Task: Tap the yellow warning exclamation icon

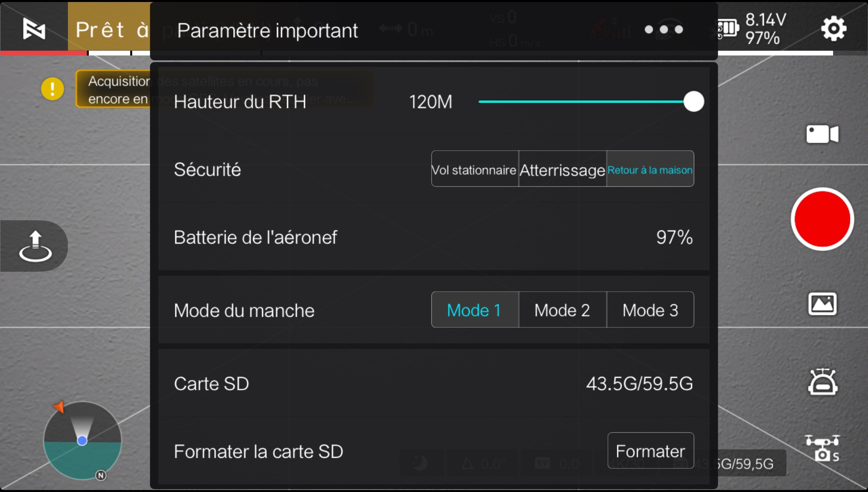Action: 52,88
